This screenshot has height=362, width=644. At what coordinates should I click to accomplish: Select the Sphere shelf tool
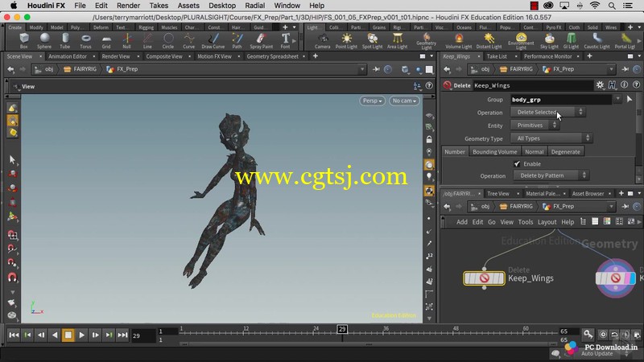click(x=44, y=41)
